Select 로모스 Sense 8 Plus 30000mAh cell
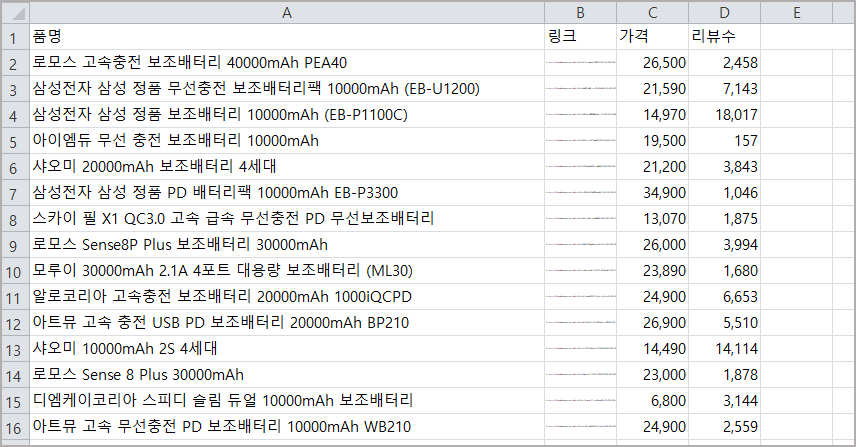 tap(287, 375)
